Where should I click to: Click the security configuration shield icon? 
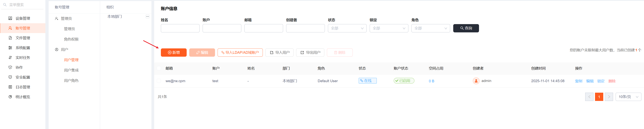(x=10, y=77)
